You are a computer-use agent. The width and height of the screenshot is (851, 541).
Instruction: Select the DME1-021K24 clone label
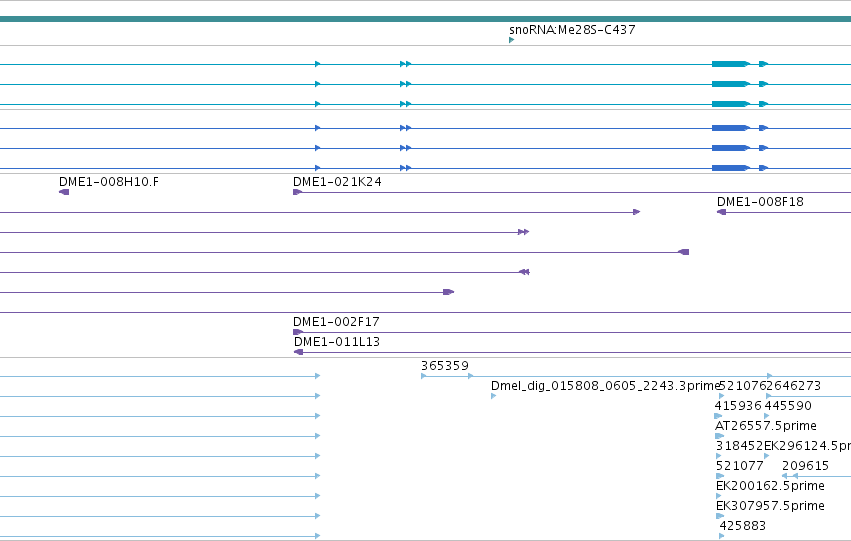[337, 182]
